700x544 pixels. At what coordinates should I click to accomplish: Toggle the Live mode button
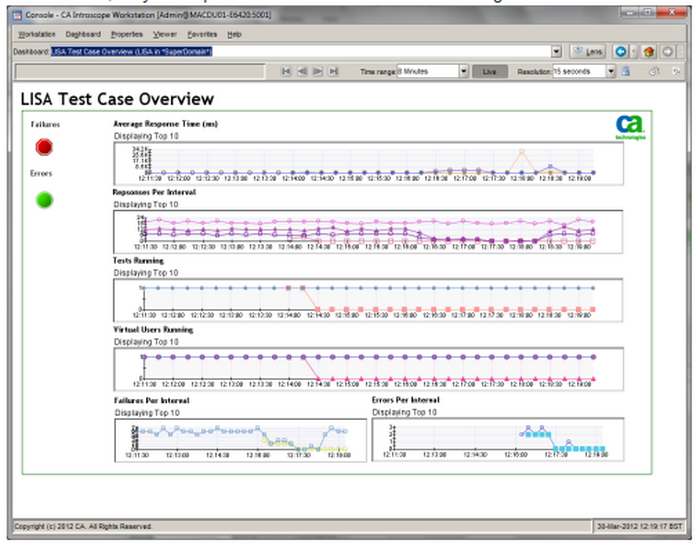click(x=489, y=72)
